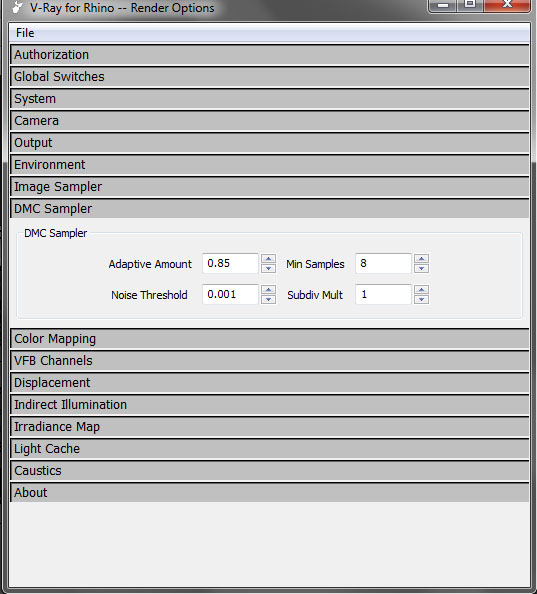This screenshot has width=537, height=594.
Task: Click the 'DMC Sampler' group box title
Action: (x=55, y=233)
